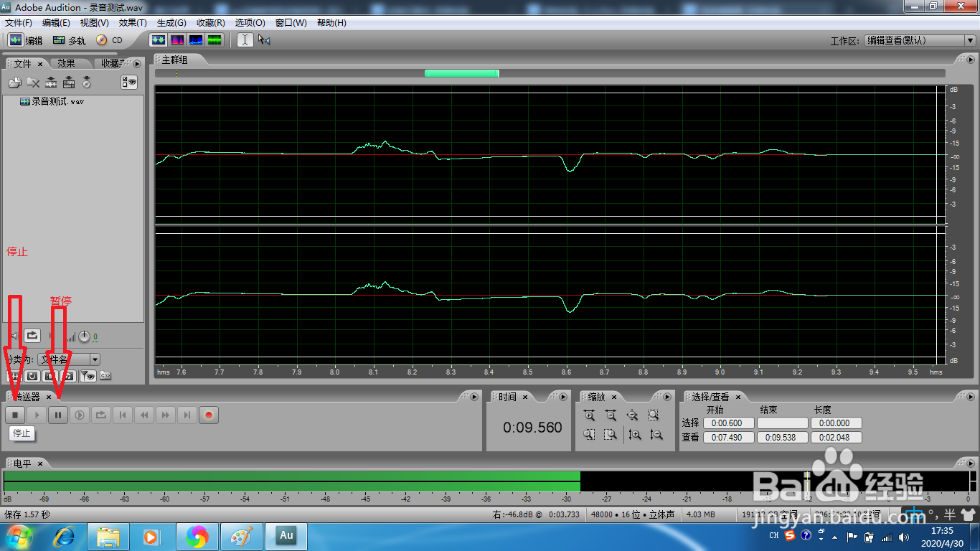
Task: Click zoom to left edge of selection
Action: (589, 434)
